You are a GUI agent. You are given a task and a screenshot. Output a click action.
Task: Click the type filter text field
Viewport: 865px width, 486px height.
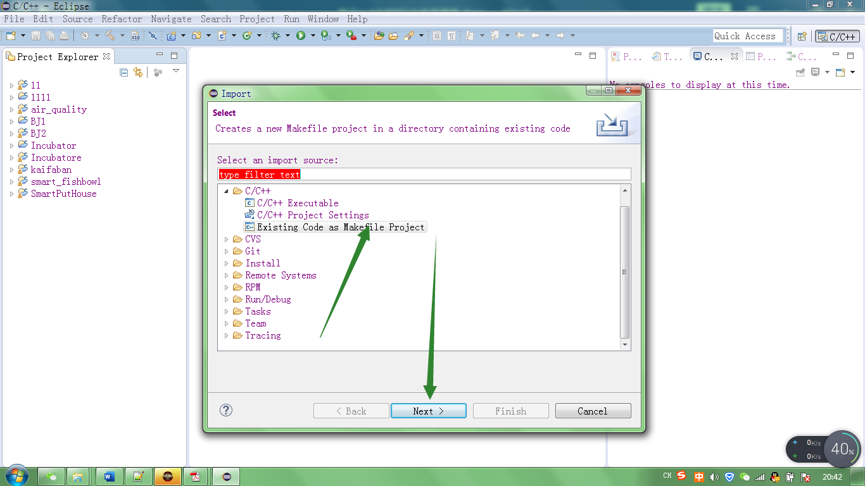(424, 174)
